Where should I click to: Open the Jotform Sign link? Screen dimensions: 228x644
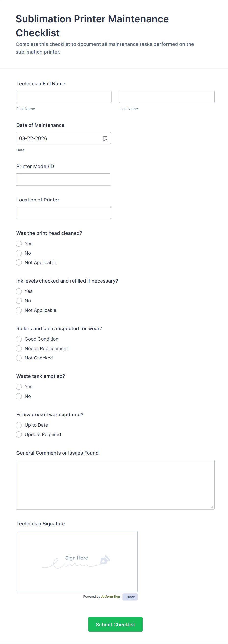click(111, 597)
